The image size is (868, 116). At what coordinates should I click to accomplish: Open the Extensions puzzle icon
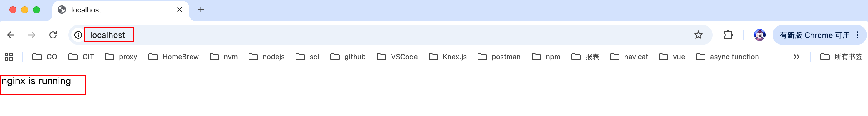pyautogui.click(x=728, y=35)
